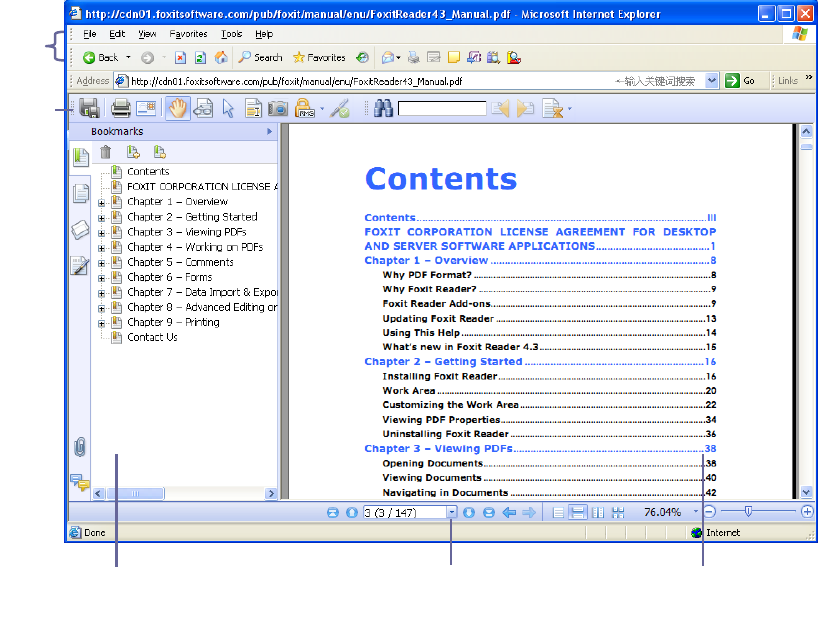Viewport: 818px width, 628px height.
Task: Expand Chapter 2 – Getting Started bookmark
Action: pos(102,218)
